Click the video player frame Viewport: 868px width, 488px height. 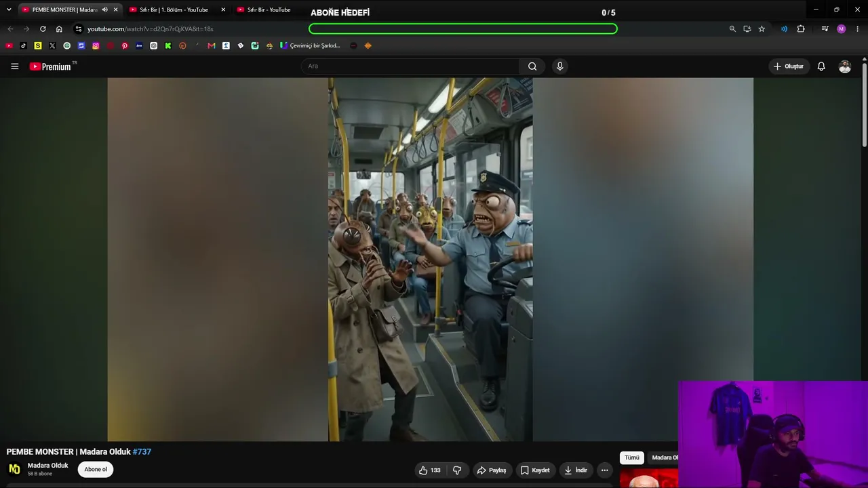[430, 260]
